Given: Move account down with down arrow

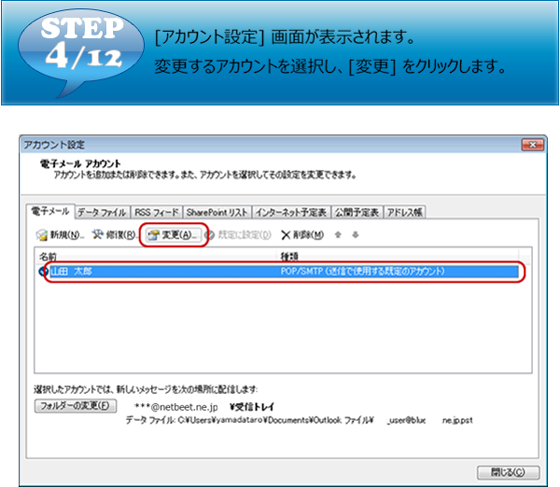Looking at the screenshot, I should 355,235.
